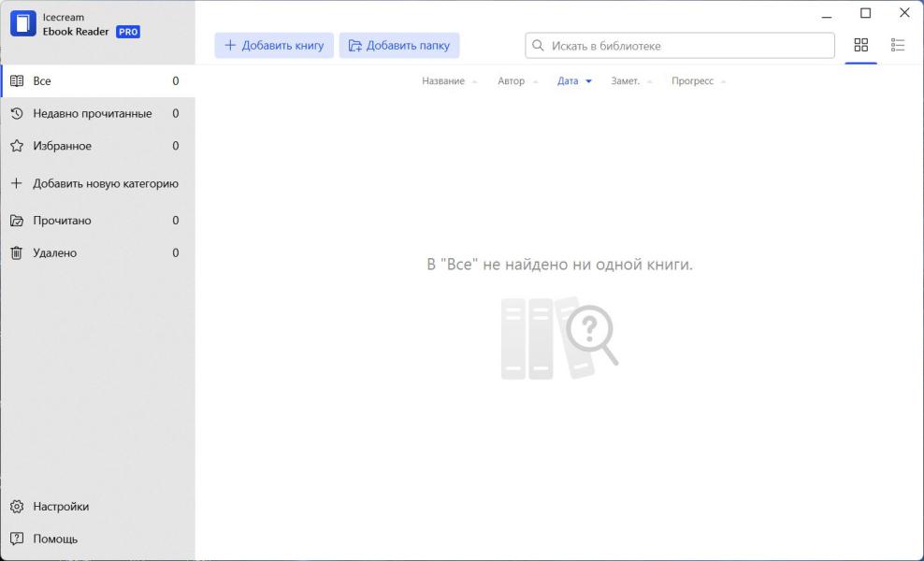Click the Icecream Ebook Reader logo icon
This screenshot has width=924, height=561.
[x=23, y=24]
